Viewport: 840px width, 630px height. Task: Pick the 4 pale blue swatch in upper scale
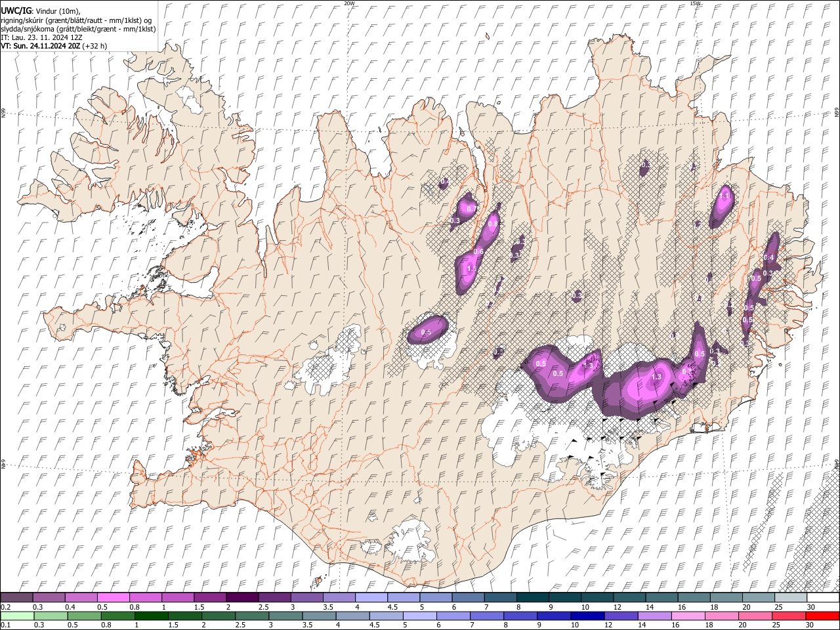(x=371, y=597)
